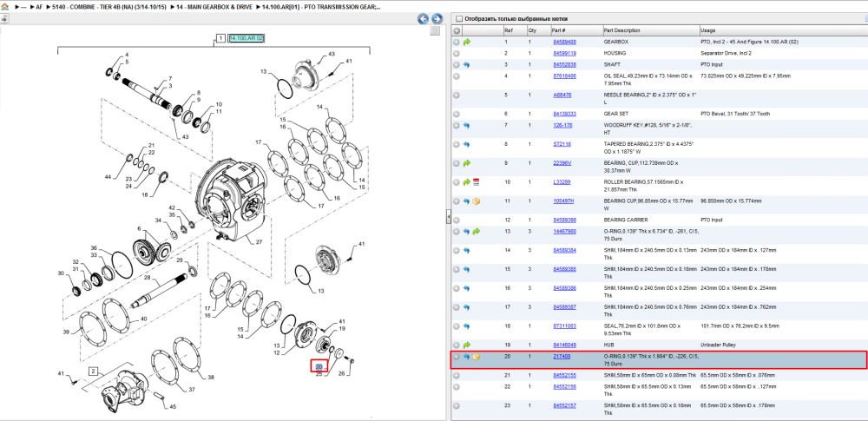
Task: Collapse the parts panel with the splitter arrow
Action: 449,218
